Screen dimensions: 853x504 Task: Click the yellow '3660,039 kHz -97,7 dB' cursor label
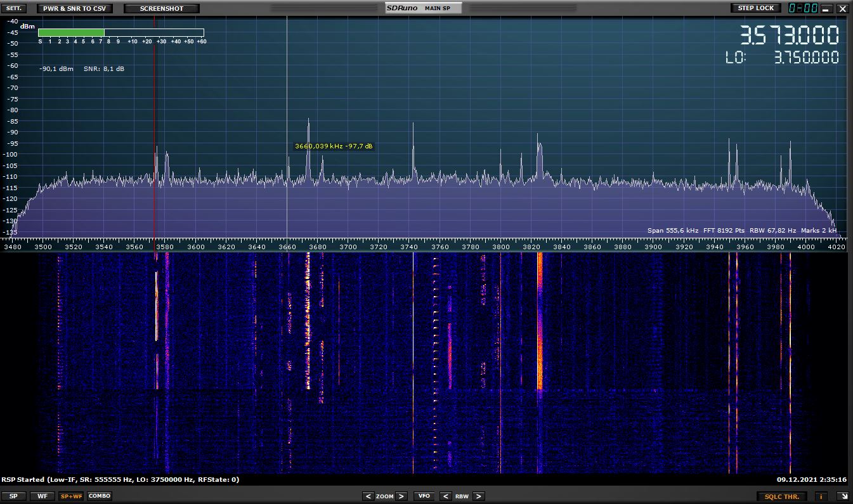pyautogui.click(x=334, y=146)
